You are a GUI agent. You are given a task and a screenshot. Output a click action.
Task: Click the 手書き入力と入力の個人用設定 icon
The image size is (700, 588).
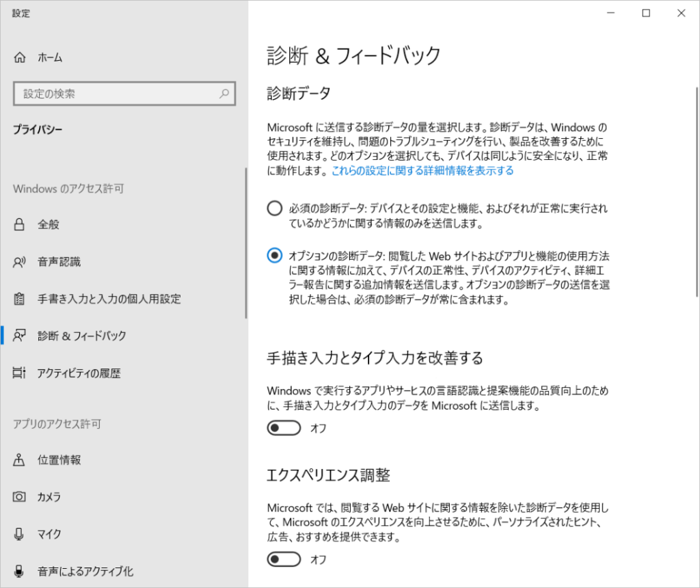[20, 299]
